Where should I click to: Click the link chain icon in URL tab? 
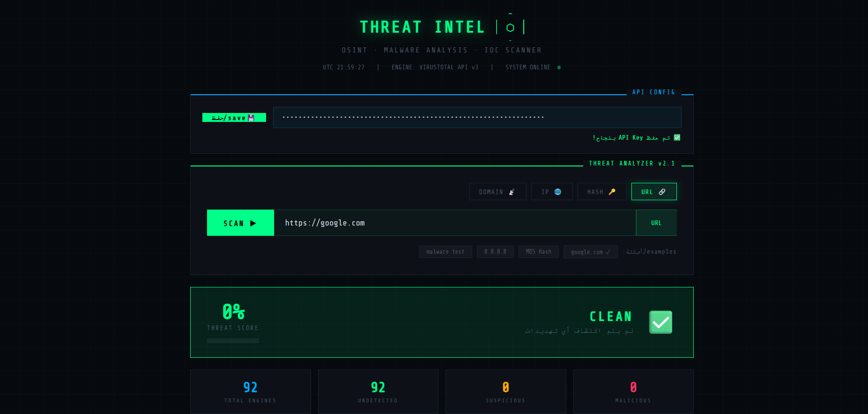click(662, 192)
